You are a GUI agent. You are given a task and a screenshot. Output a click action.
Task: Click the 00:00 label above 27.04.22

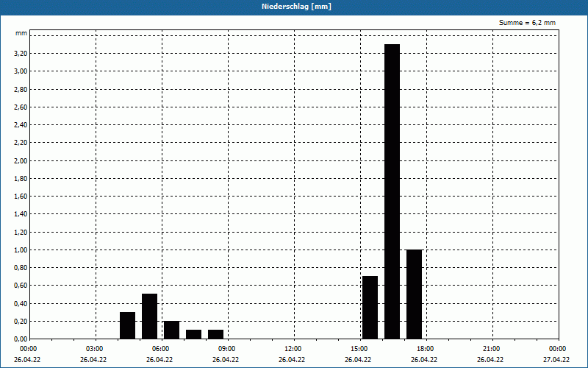click(558, 349)
